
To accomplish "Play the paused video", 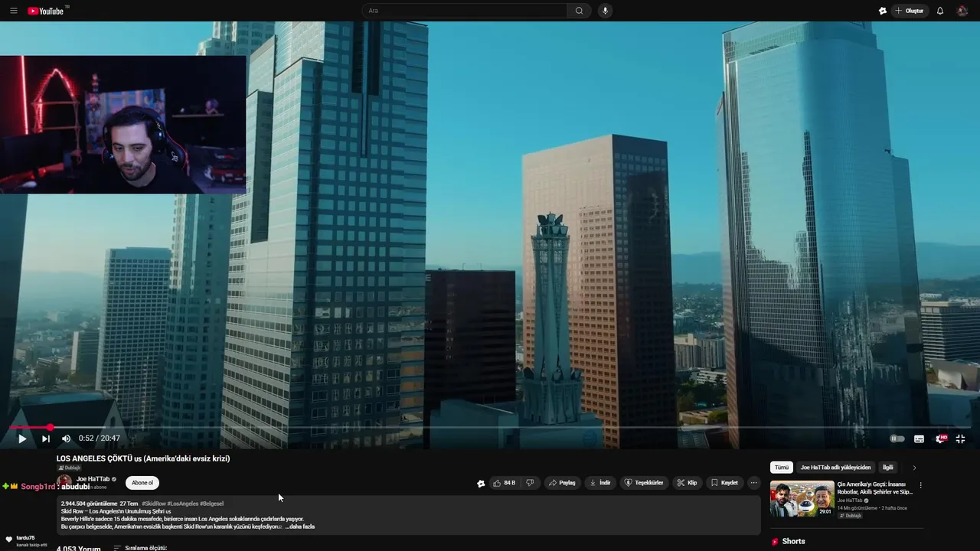I will click(22, 439).
